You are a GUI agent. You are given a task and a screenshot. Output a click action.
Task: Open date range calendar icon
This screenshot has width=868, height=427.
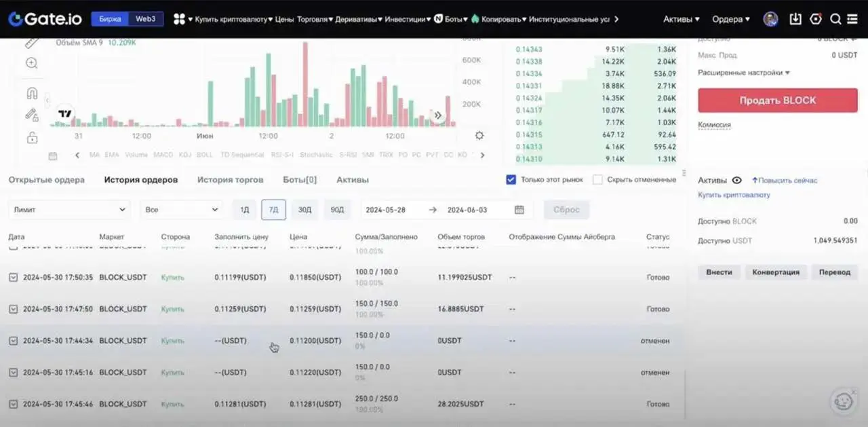click(x=519, y=210)
